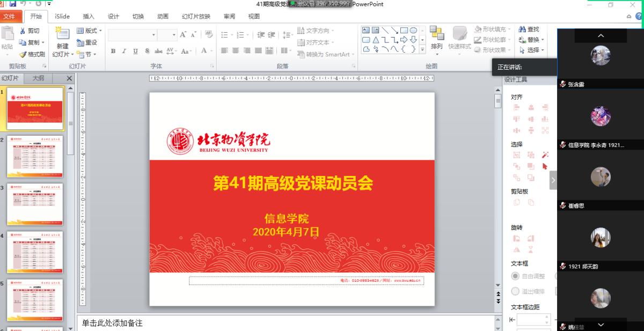This screenshot has height=331, width=644.
Task: Open the Text Direction (文字方向) dropdown
Action: coord(316,31)
